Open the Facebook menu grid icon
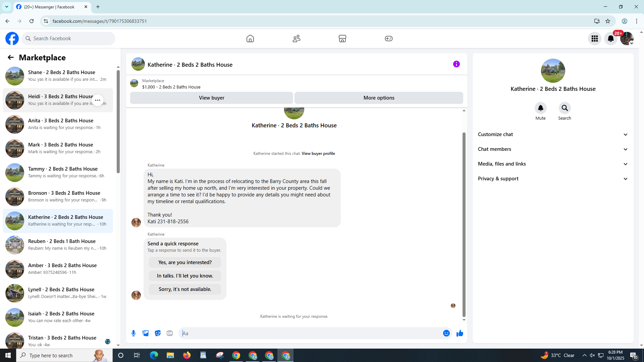Viewport: 644px width, 362px height. [595, 39]
